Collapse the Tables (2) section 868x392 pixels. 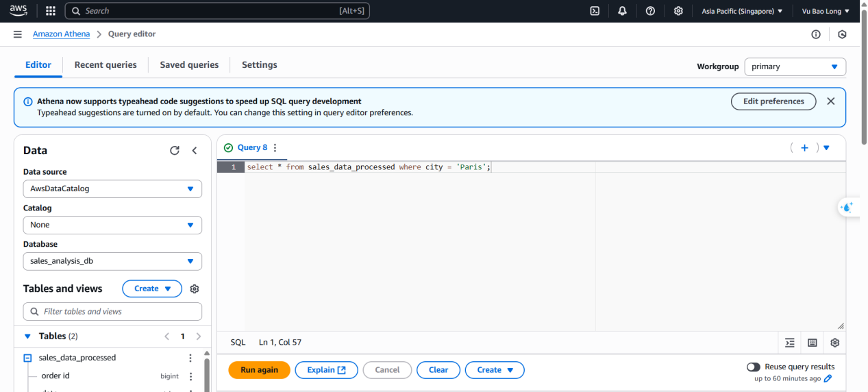coord(27,336)
